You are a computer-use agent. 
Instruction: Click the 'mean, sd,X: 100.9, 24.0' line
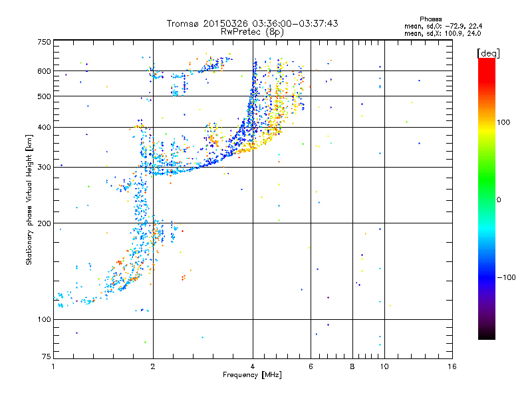[442, 33]
